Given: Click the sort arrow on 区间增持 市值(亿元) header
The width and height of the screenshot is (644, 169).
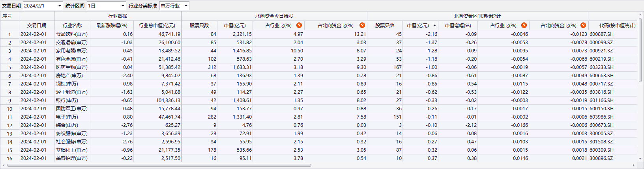Looking at the screenshot, I should (x=434, y=26).
